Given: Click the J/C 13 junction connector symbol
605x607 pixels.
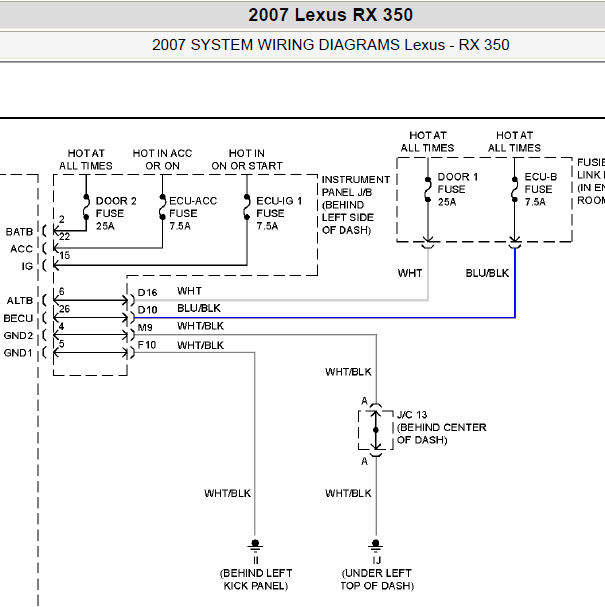Looking at the screenshot, I should point(375,430).
